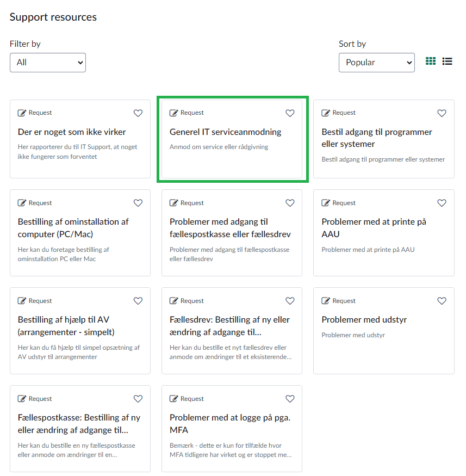Click heart on 'Fællesdrev: Bestilling' card

coord(290,301)
